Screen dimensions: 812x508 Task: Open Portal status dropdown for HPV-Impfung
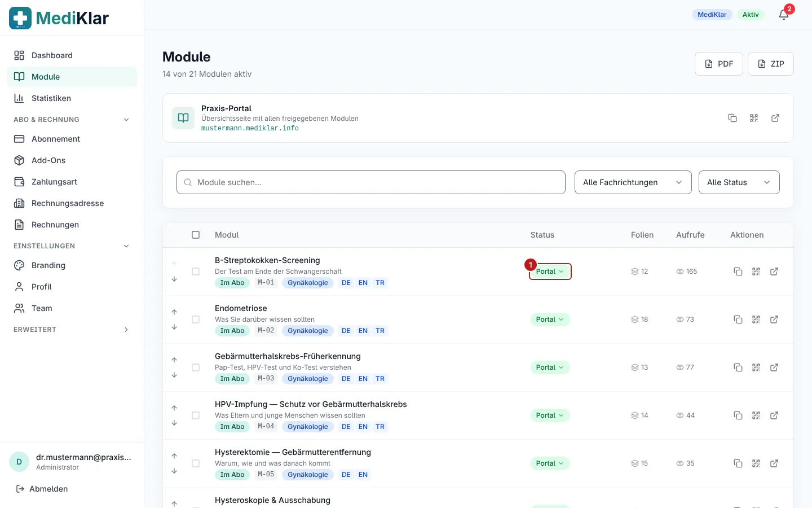tap(550, 415)
